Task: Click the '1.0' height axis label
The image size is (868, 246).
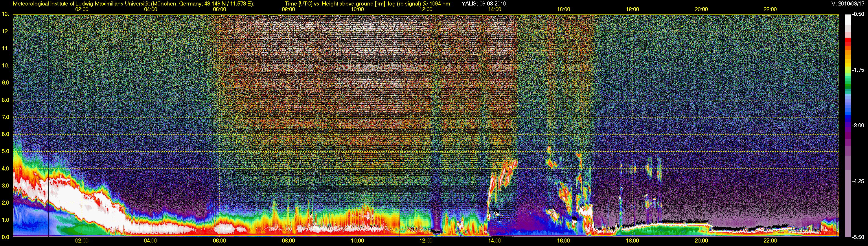Action: coord(5,220)
